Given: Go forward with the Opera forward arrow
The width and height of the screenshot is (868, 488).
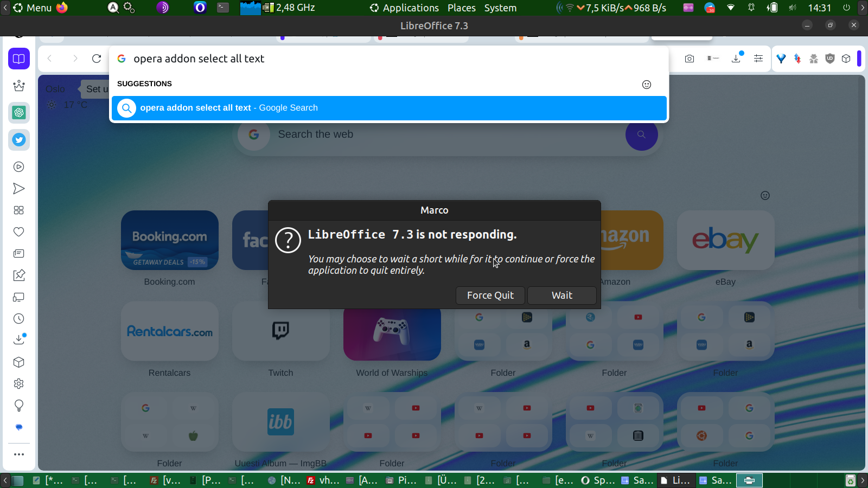Looking at the screenshot, I should pos(75,59).
